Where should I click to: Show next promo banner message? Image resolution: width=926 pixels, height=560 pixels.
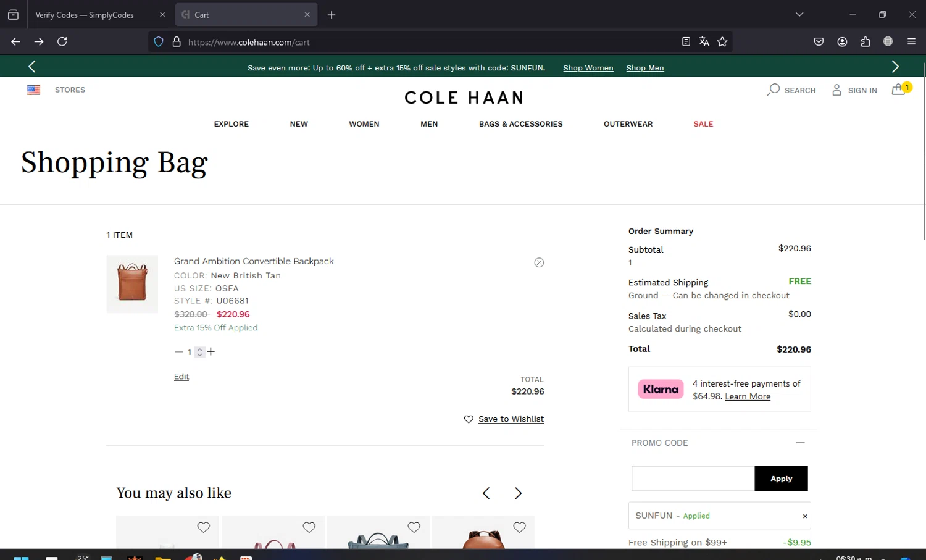point(895,67)
